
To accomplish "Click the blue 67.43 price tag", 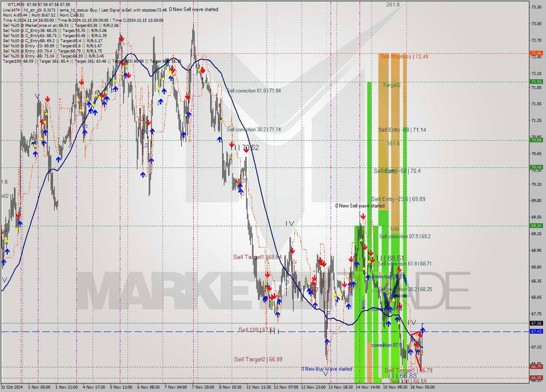I will coord(536,331).
